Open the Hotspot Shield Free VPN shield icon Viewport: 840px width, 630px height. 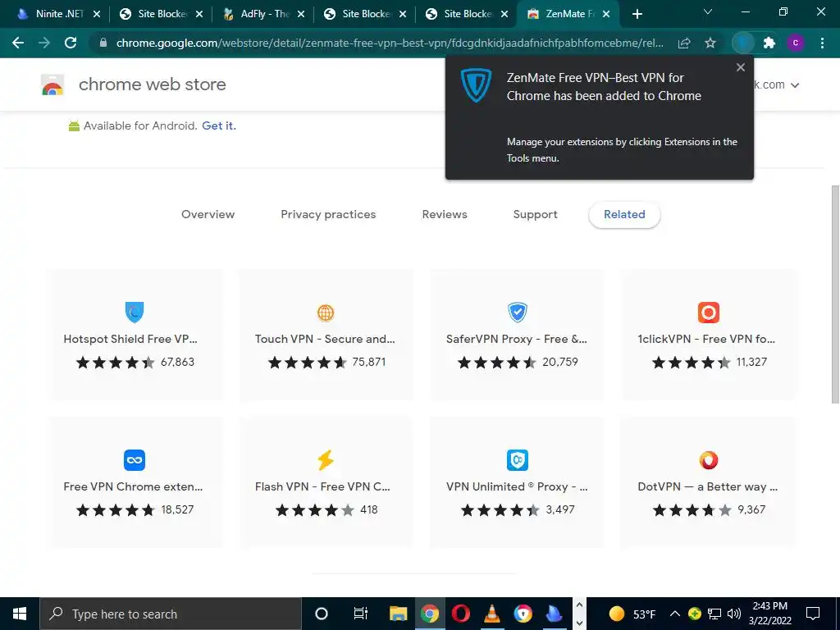tap(135, 313)
